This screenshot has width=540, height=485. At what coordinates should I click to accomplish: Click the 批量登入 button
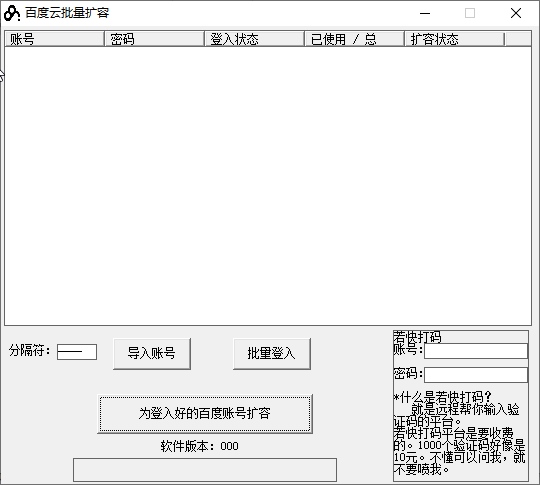(272, 354)
